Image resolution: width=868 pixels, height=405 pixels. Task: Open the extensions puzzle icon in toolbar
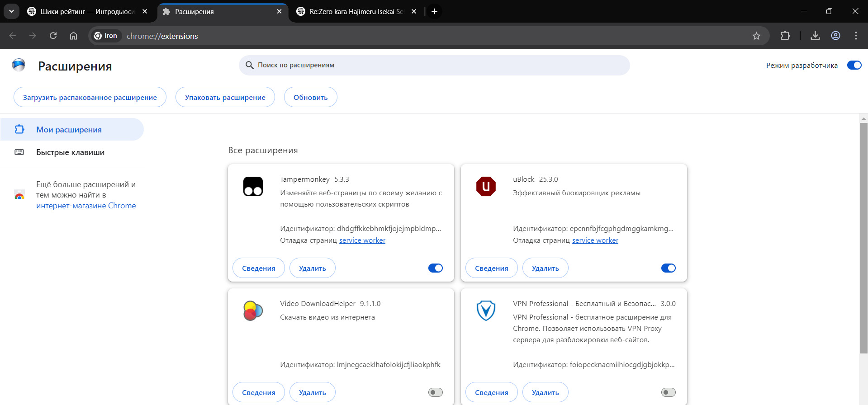(785, 36)
